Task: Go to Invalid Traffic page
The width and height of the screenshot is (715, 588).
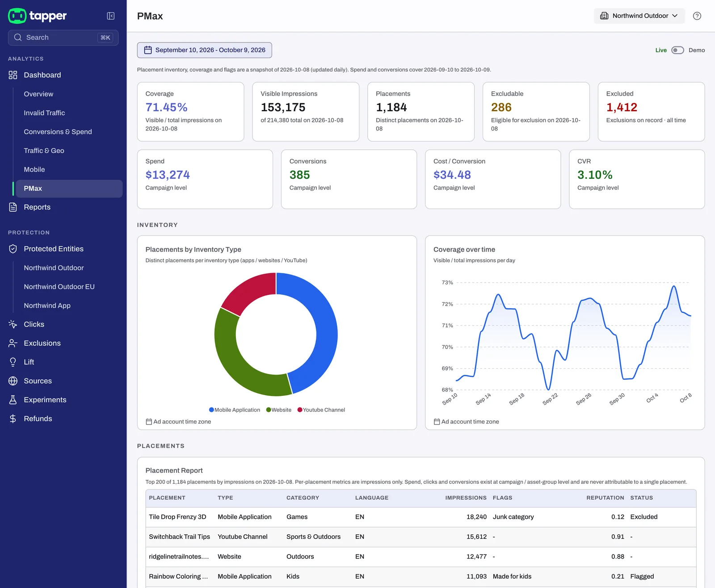Action: click(44, 113)
